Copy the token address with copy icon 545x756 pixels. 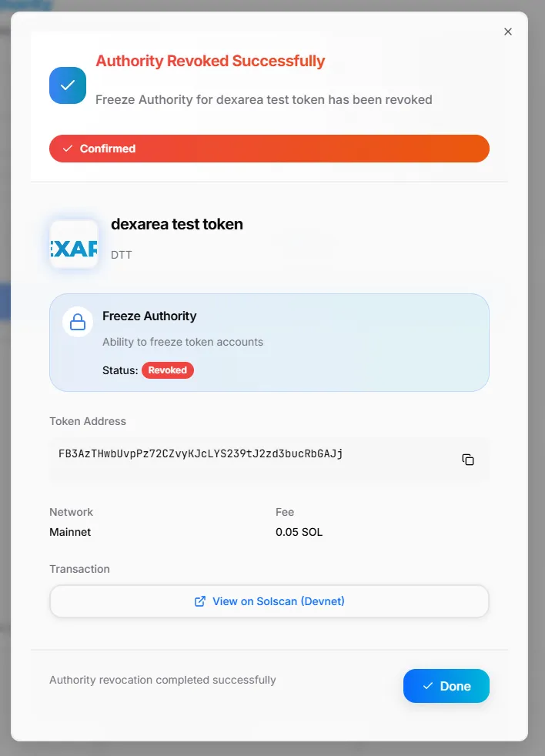tap(467, 460)
